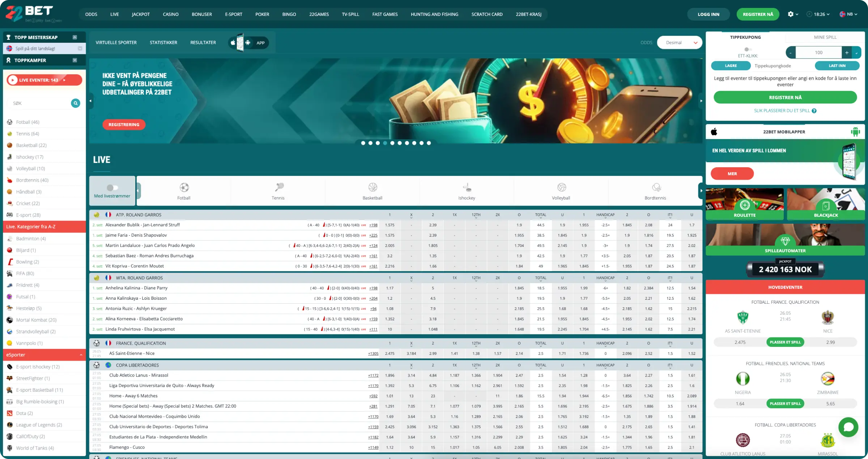Select the Basketball icon in Live filter
The height and width of the screenshot is (459, 868).
click(373, 187)
